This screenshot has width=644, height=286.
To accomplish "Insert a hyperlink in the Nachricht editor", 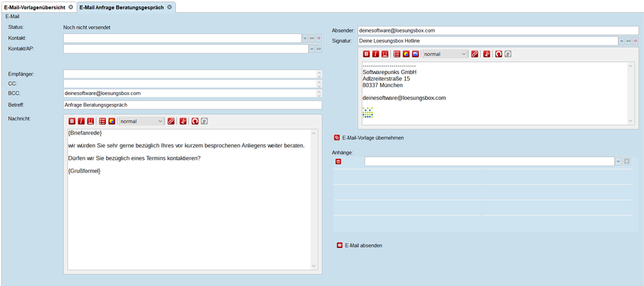I will [x=171, y=121].
